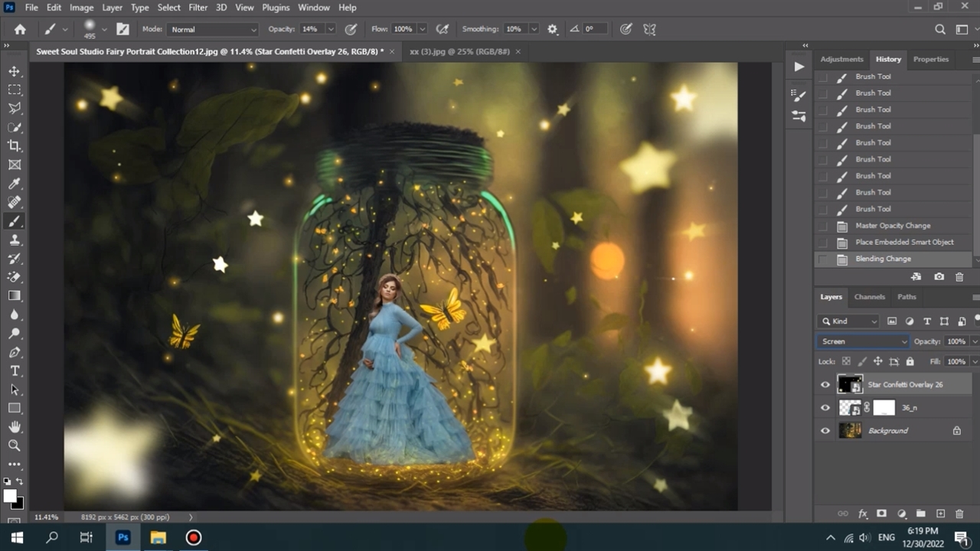
Task: Hide the Background layer
Action: point(825,431)
